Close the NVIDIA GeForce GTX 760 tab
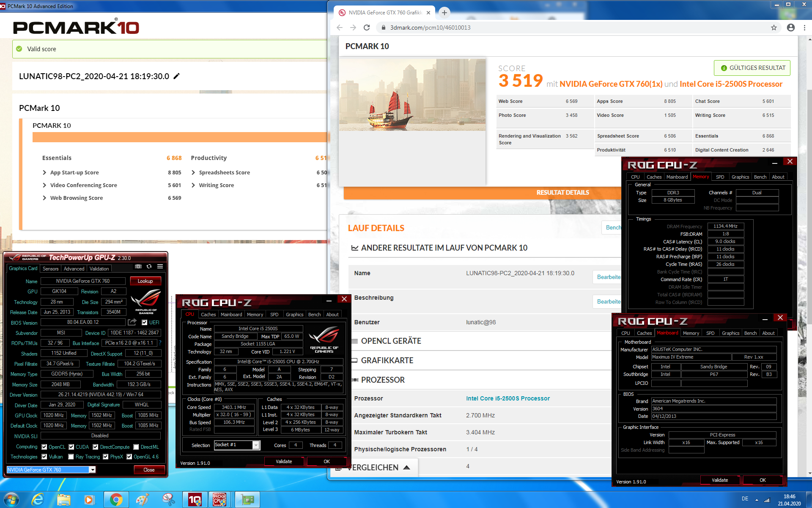This screenshot has width=812, height=508. tap(428, 13)
